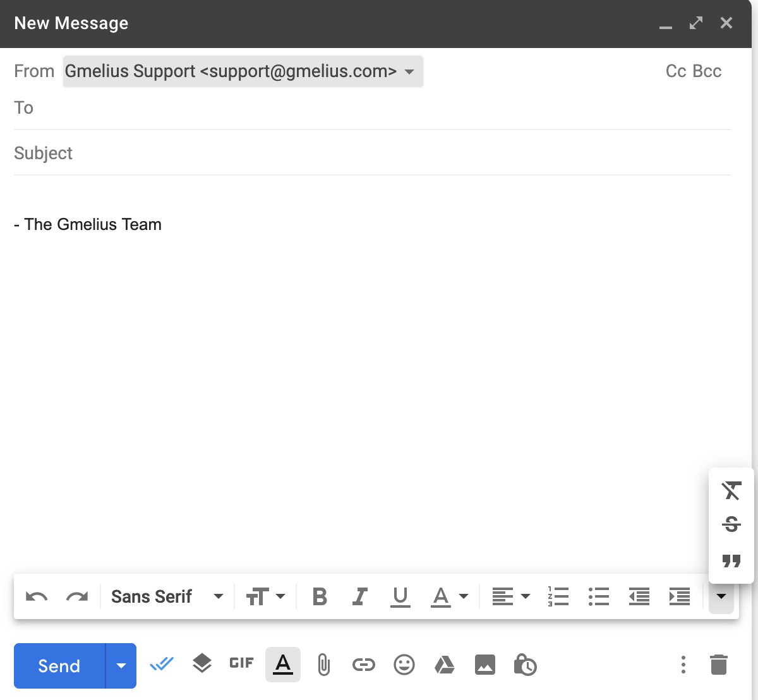
Task: Toggle Gmelius tracking double-check icon
Action: (162, 664)
